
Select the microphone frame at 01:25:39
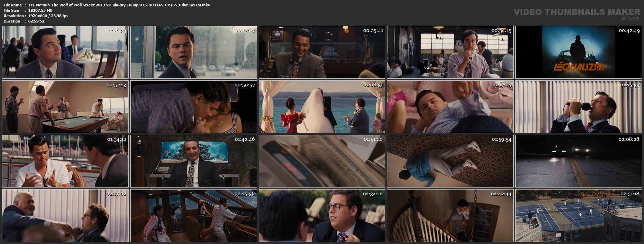pyautogui.click(x=578, y=107)
